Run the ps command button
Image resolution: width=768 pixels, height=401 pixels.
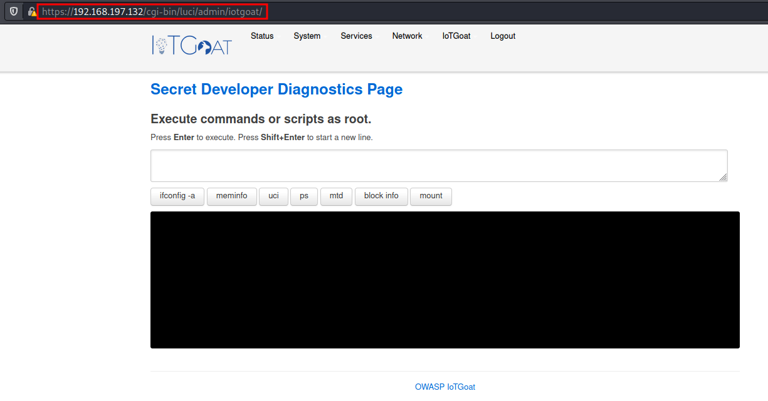pos(304,196)
